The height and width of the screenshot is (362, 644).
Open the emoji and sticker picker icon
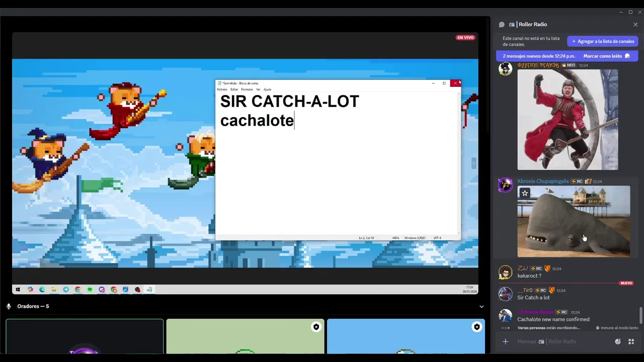click(x=618, y=341)
